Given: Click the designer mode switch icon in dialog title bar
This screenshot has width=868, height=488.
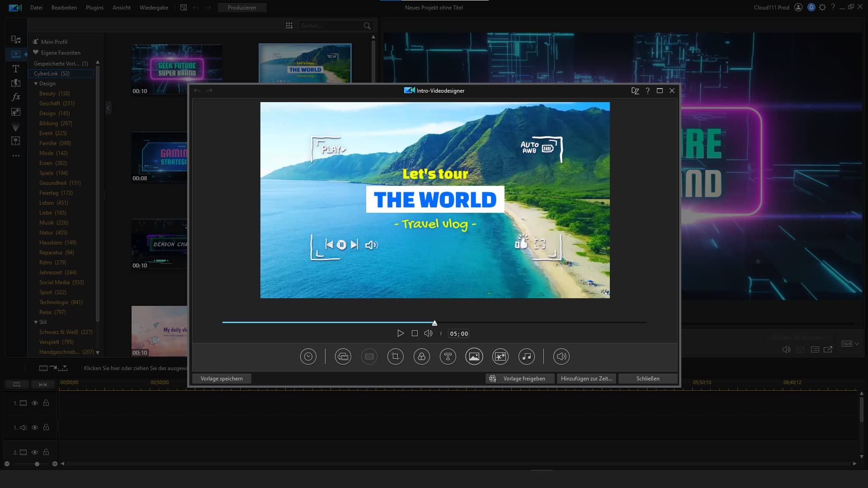Looking at the screenshot, I should coord(635,91).
